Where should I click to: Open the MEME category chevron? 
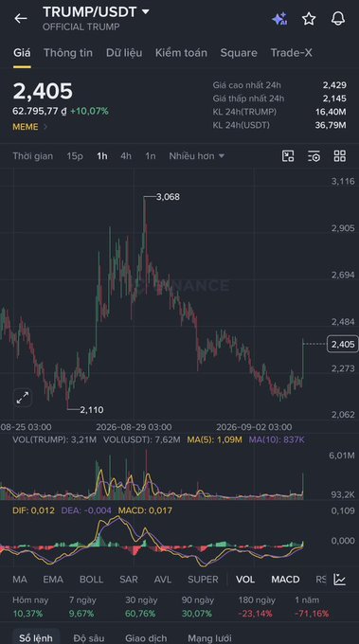[45, 127]
